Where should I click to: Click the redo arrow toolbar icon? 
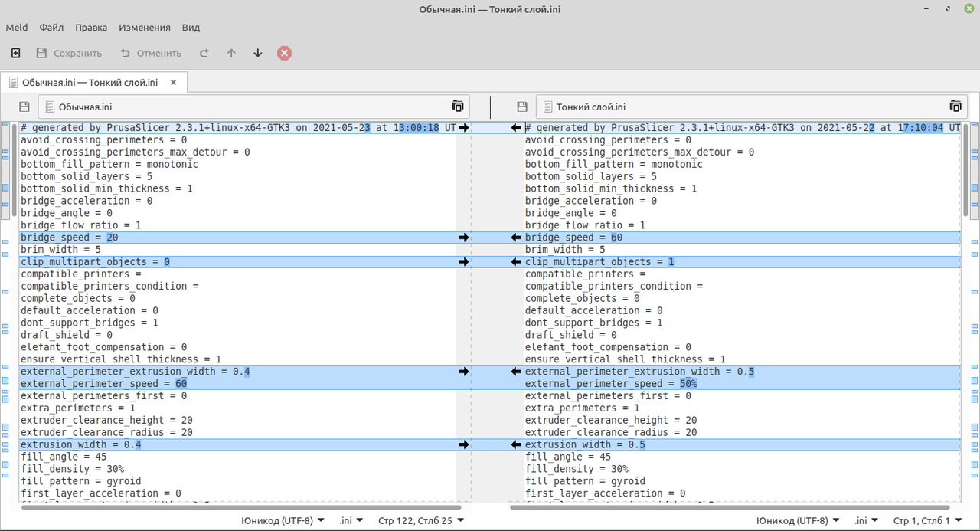click(x=204, y=53)
